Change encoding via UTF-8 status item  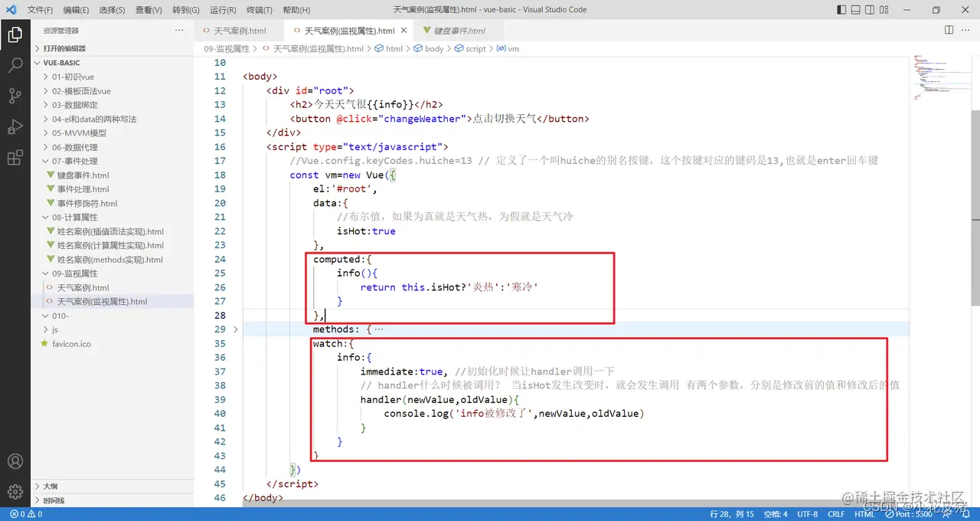(807, 514)
